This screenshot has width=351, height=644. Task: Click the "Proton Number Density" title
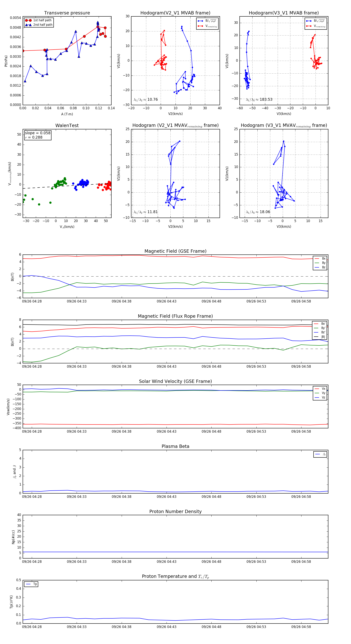[175, 511]
